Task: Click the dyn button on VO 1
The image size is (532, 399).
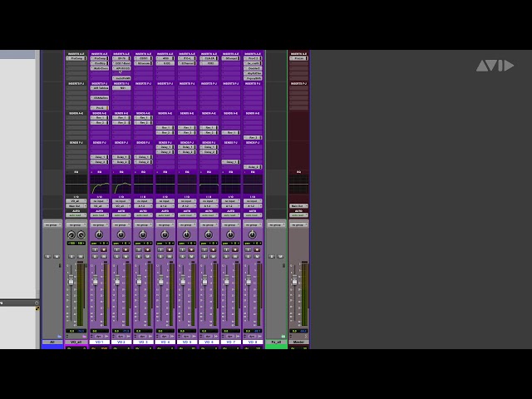Action: click(100, 336)
